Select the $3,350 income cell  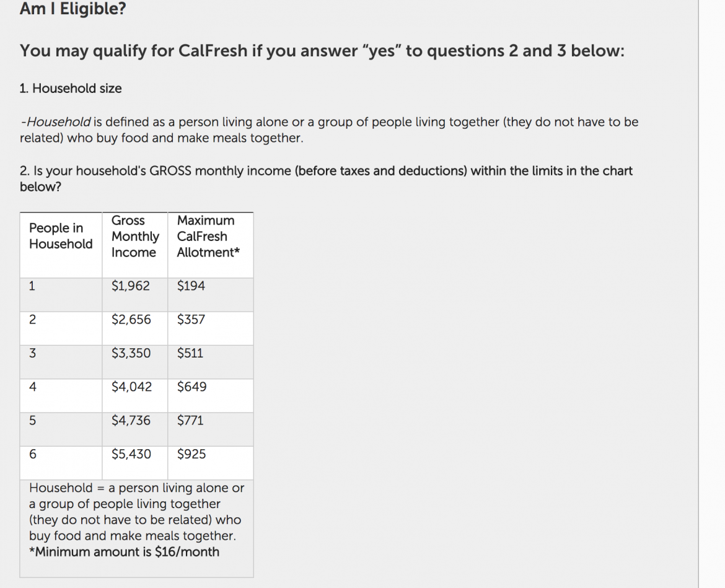pyautogui.click(x=131, y=353)
